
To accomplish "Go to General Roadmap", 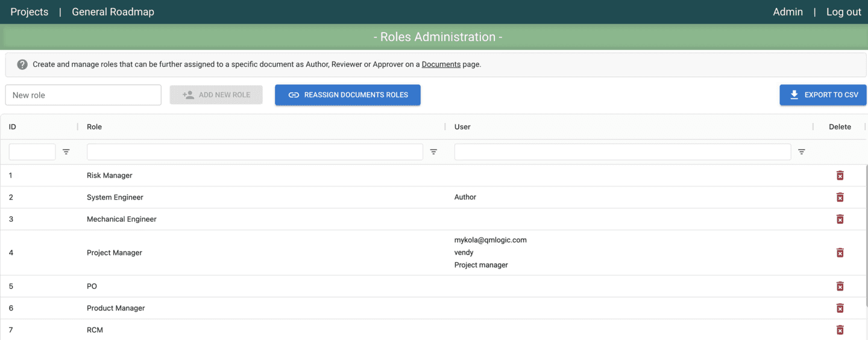I will (x=113, y=12).
